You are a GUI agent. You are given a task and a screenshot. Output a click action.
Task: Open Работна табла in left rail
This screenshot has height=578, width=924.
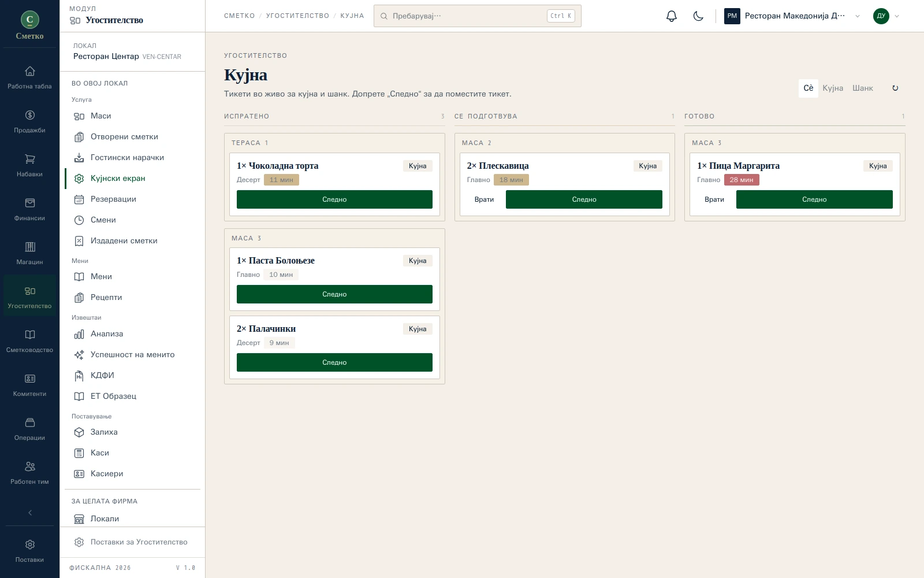[29, 78]
